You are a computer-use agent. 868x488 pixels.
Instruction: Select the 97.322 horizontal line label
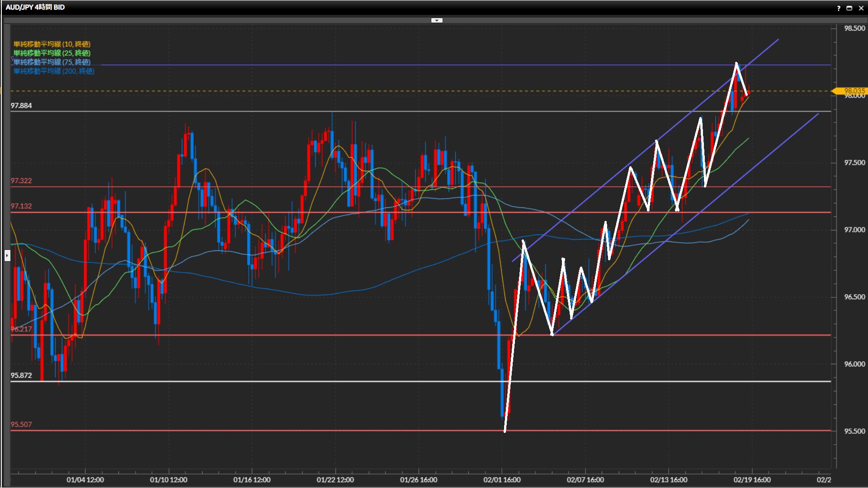click(21, 181)
